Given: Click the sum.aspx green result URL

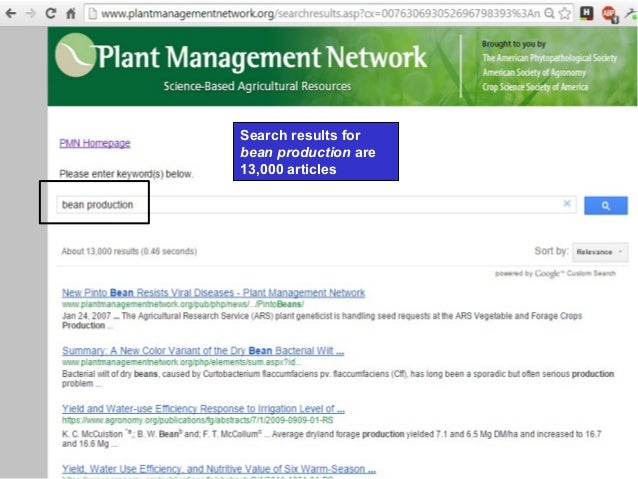Looking at the screenshot, I should (x=182, y=362).
